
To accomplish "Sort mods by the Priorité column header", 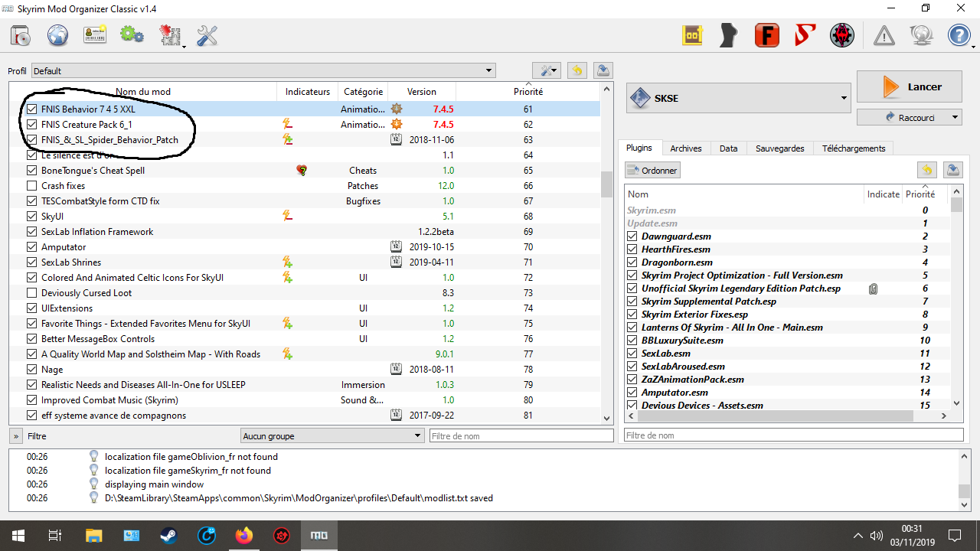I will point(528,91).
